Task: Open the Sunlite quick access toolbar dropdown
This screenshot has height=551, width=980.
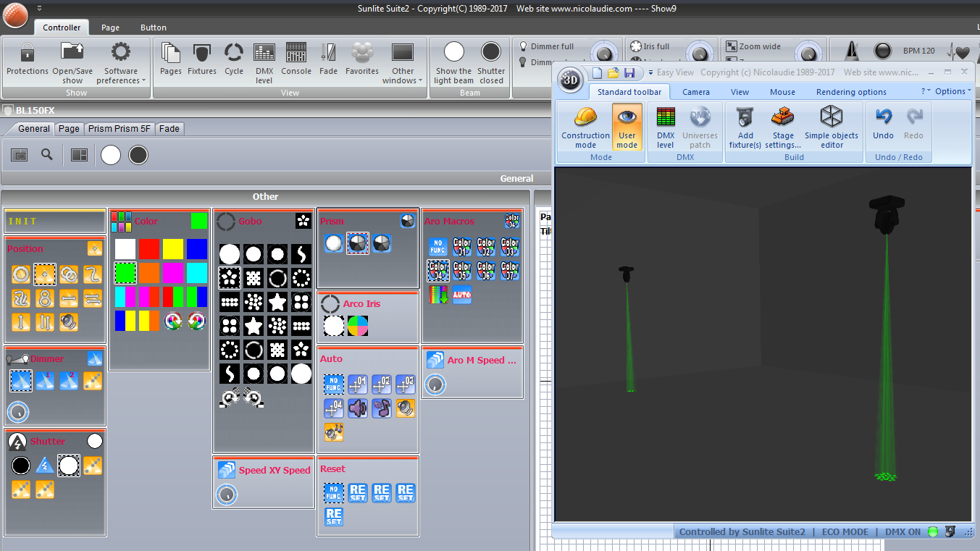Action: pos(39,8)
